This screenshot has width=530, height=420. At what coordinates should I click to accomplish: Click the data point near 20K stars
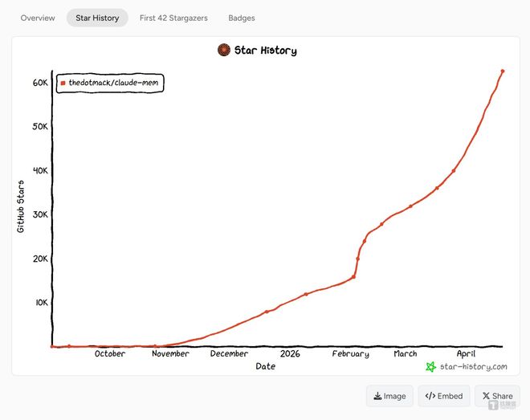point(357,258)
